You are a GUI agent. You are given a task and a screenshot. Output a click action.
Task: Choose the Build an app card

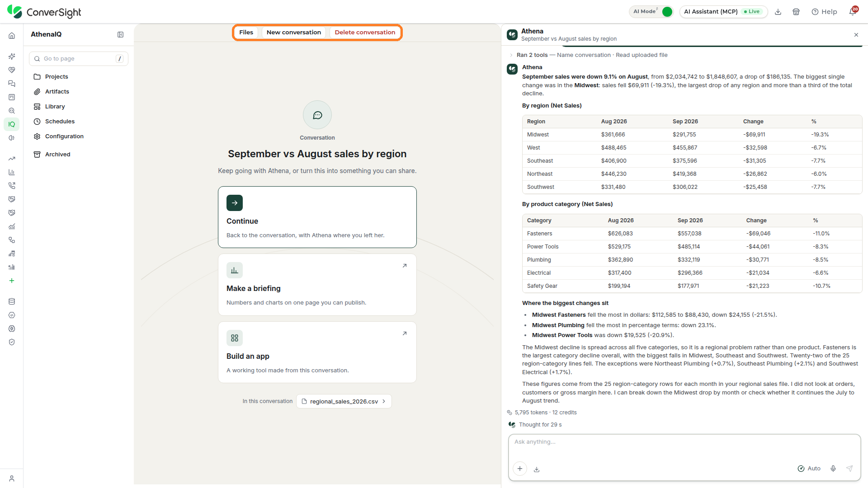pos(317,352)
